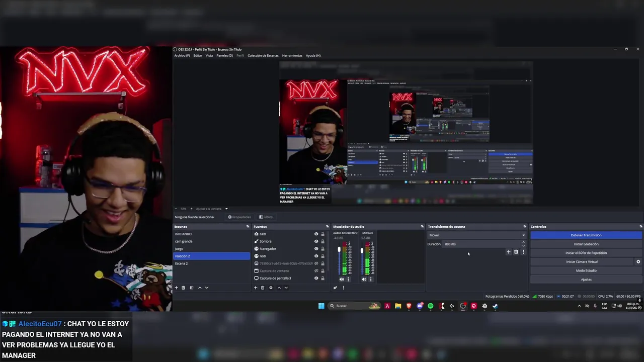Adjust Mic/Aux volume fader

pos(362,250)
